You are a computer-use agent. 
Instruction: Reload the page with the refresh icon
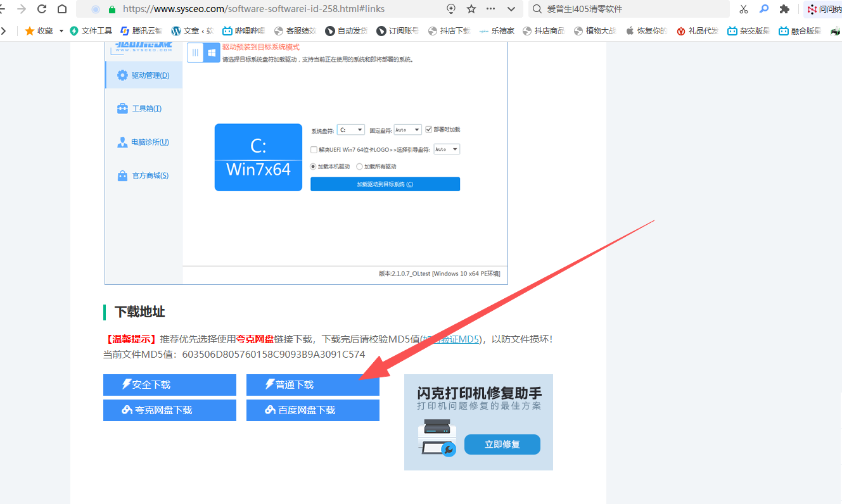[42, 9]
